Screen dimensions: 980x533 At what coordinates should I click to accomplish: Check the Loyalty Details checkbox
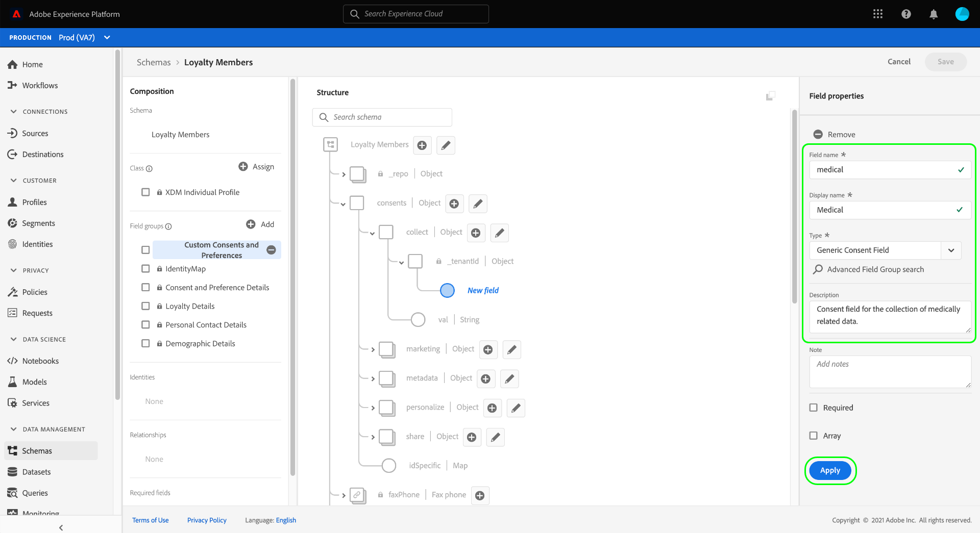(x=145, y=306)
